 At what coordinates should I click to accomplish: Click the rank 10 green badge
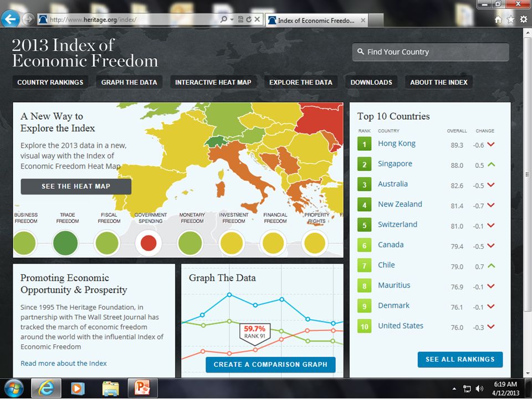[x=364, y=326]
